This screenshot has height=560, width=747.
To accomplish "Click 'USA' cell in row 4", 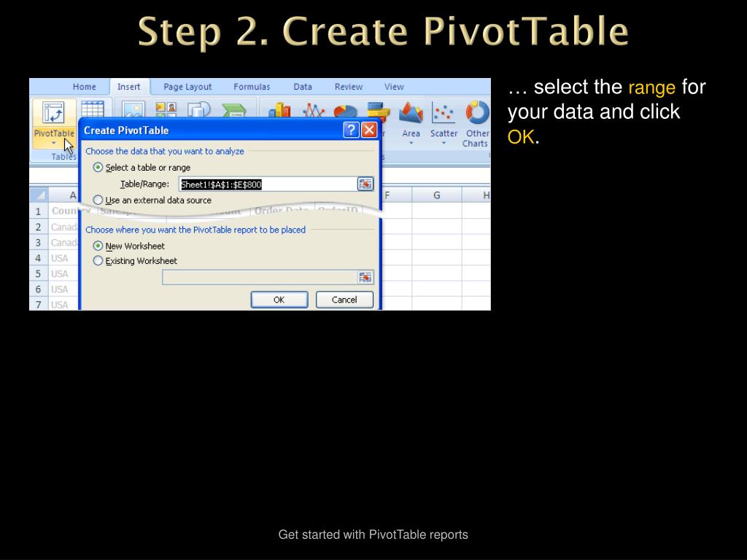I will click(x=64, y=258).
